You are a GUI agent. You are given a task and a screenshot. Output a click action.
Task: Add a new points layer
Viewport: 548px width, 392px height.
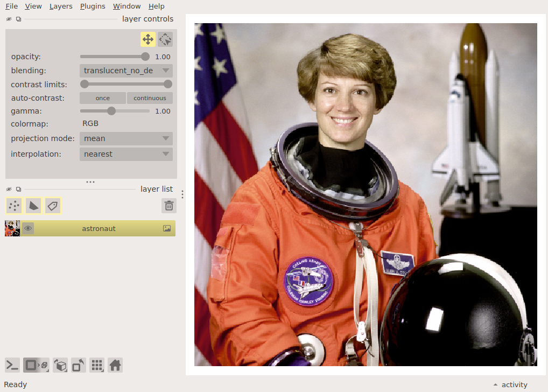point(14,206)
